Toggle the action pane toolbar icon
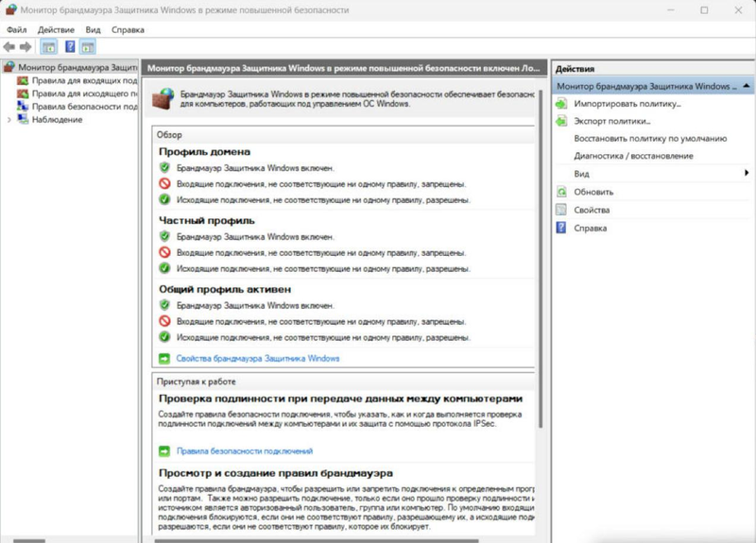The image size is (756, 543). click(x=88, y=46)
